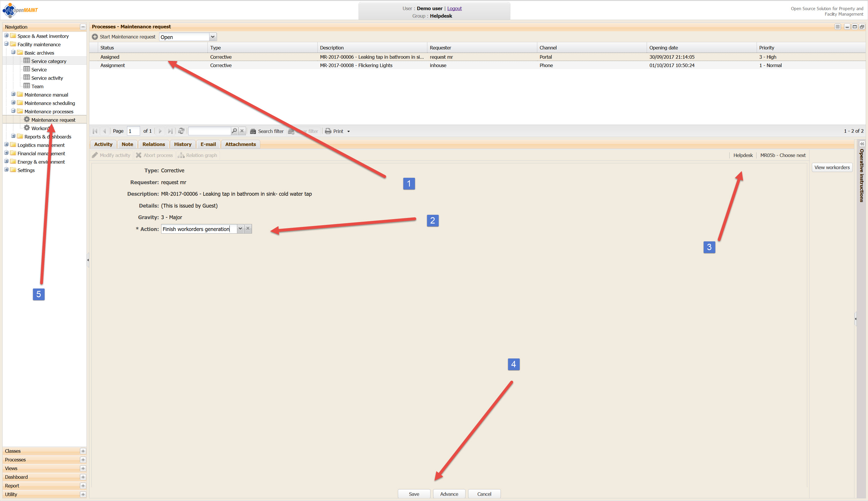Expand the Space & Asset inventory folder
The image size is (868, 501).
tap(6, 36)
